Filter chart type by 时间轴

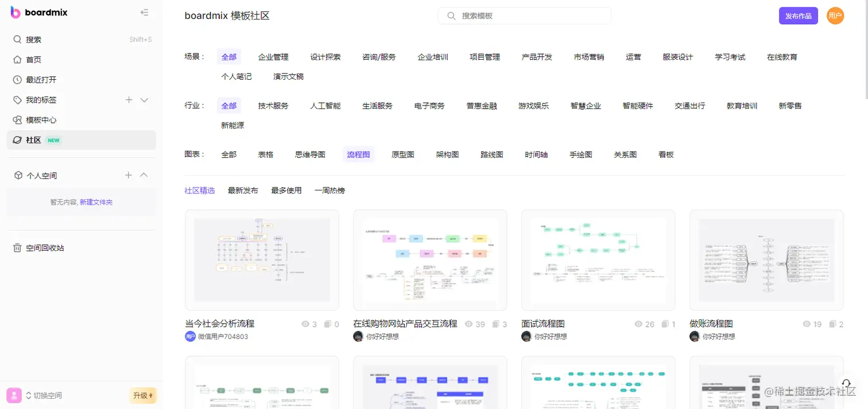click(536, 154)
